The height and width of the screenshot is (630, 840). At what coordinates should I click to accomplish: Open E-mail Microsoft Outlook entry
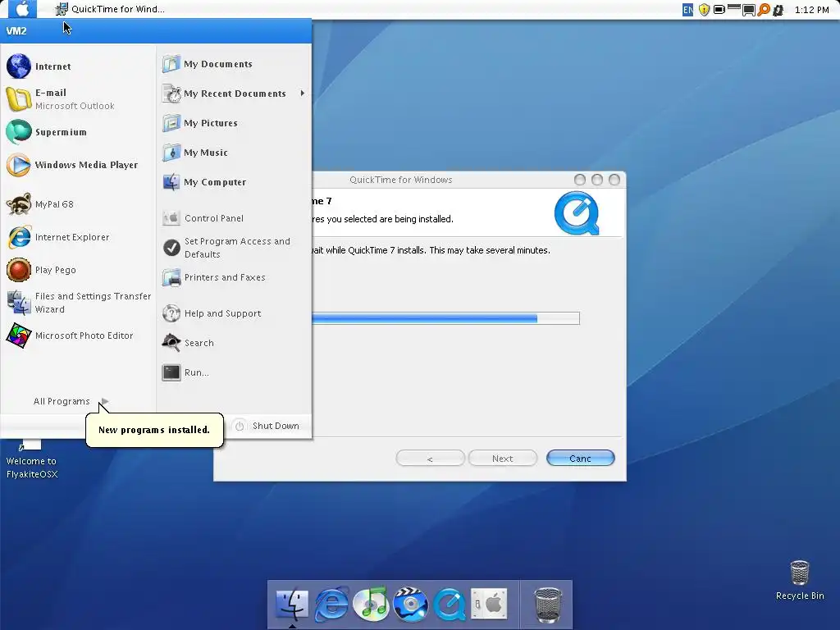pyautogui.click(x=78, y=99)
